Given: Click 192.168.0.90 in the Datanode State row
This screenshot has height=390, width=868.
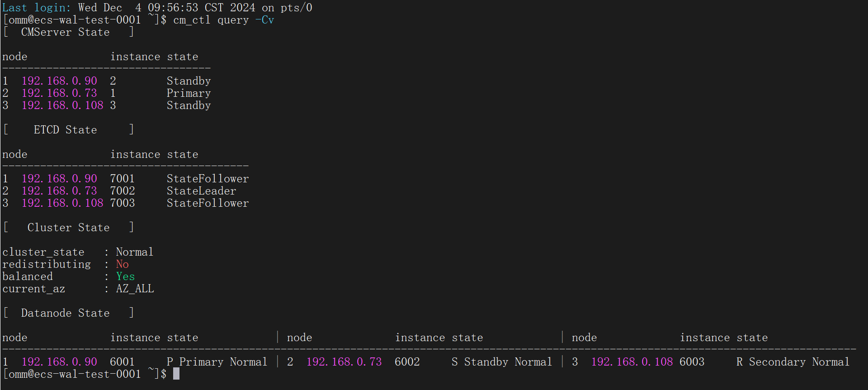Looking at the screenshot, I should (59, 362).
